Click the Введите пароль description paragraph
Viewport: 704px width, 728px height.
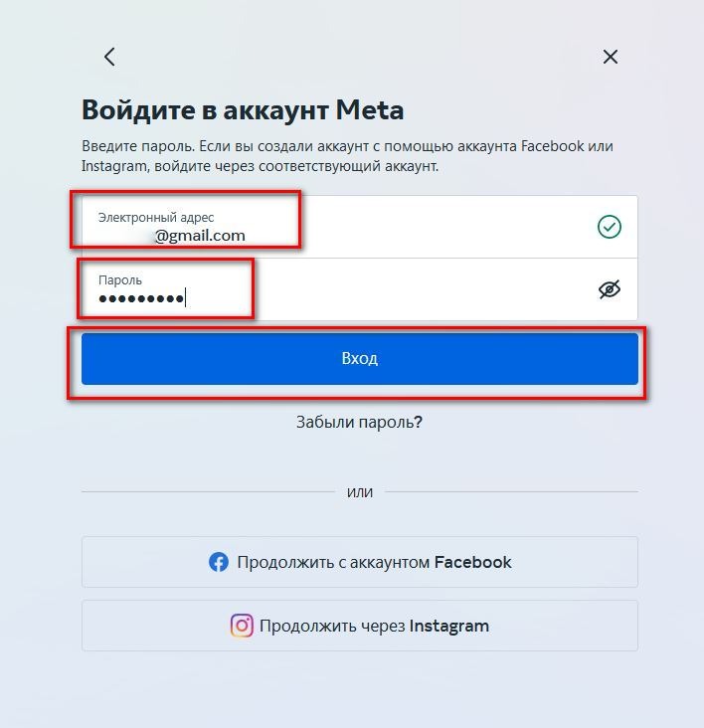point(347,156)
